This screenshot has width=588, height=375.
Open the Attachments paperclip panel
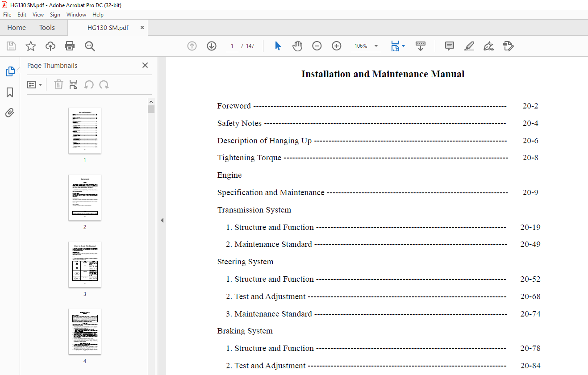[x=10, y=112]
